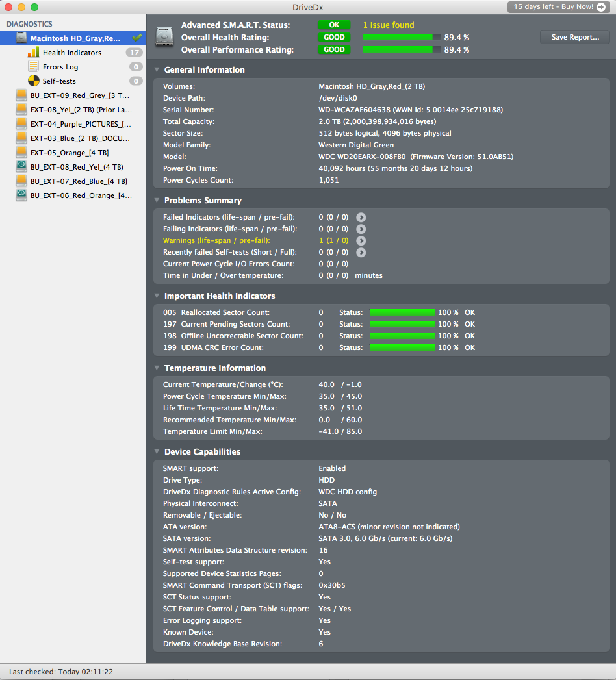Viewport: 616px width, 680px height.
Task: Show details arrow for Failing Indicators
Action: point(361,229)
